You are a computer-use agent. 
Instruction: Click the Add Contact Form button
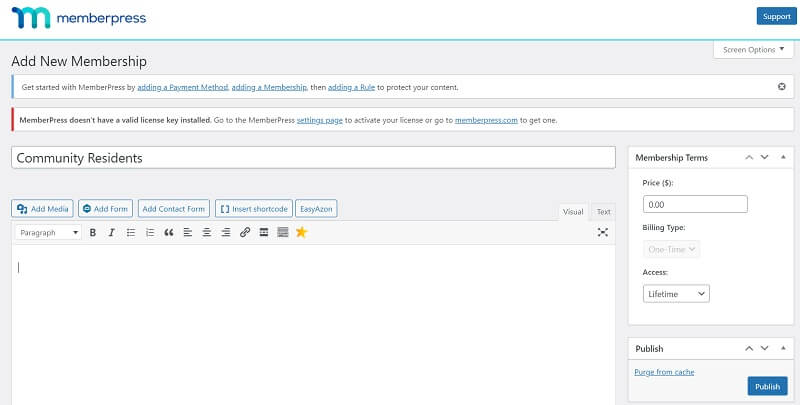tap(173, 209)
